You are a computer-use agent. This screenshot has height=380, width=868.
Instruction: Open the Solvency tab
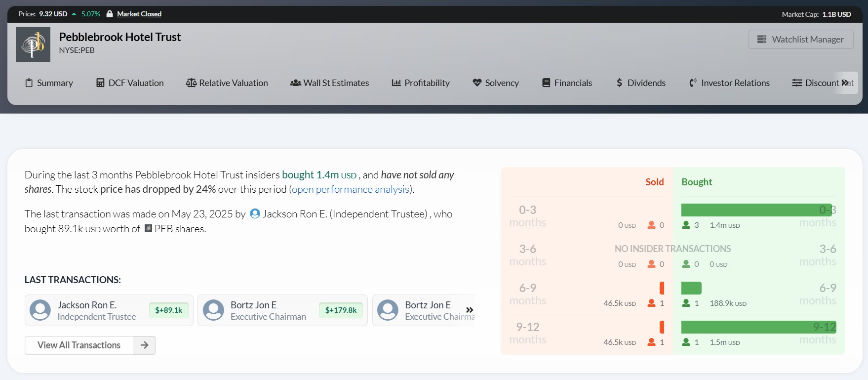(496, 83)
